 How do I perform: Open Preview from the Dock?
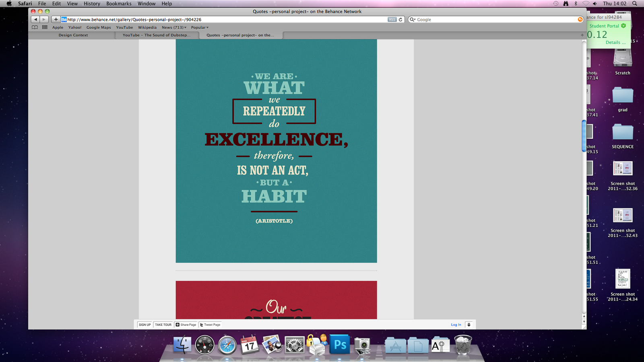click(272, 345)
